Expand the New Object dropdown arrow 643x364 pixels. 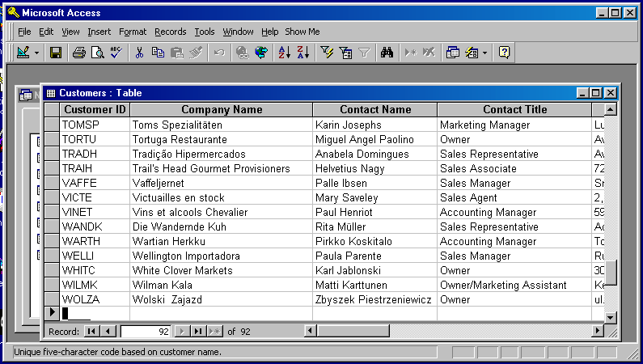click(x=484, y=53)
